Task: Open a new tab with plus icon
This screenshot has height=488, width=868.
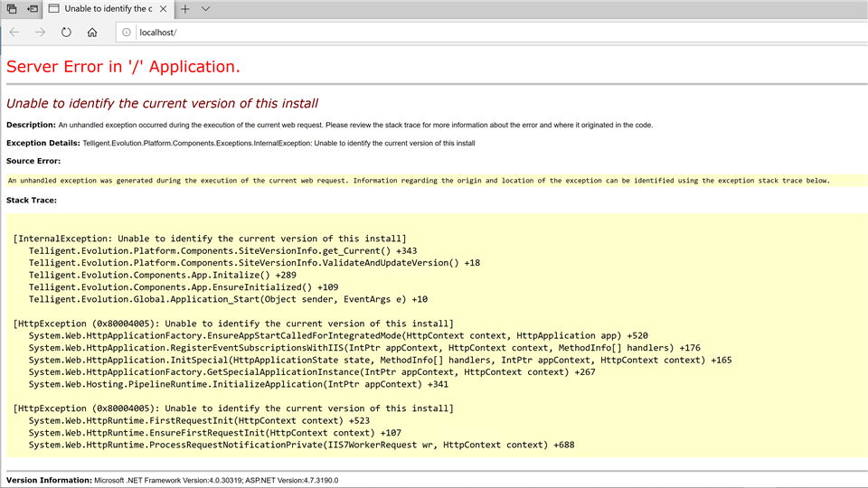Action: 184,9
